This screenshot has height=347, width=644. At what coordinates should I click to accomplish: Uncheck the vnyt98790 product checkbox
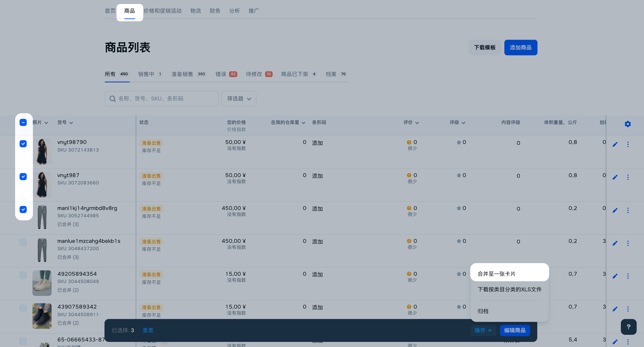[x=23, y=144]
